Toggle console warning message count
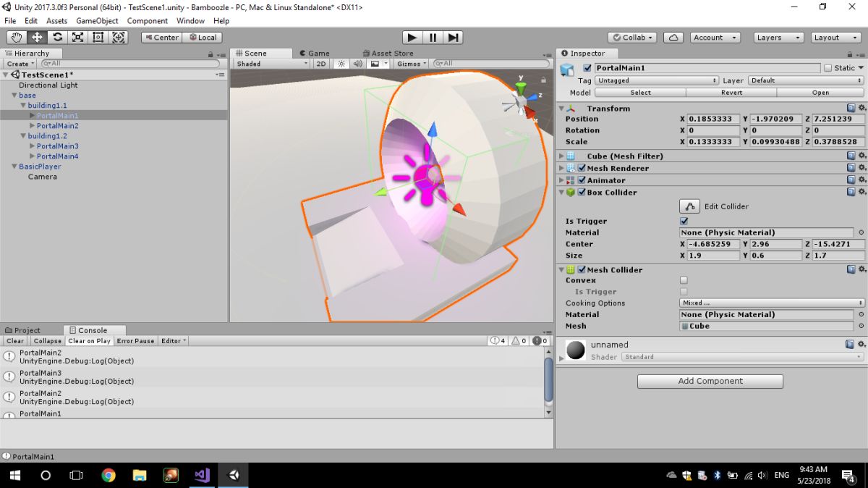 tap(519, 340)
